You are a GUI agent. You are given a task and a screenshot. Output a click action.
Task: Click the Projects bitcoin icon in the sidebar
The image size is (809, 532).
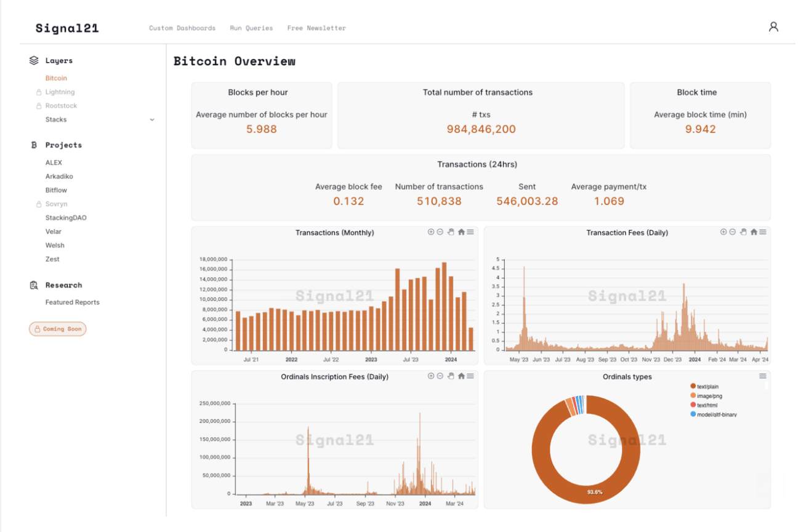(x=34, y=145)
